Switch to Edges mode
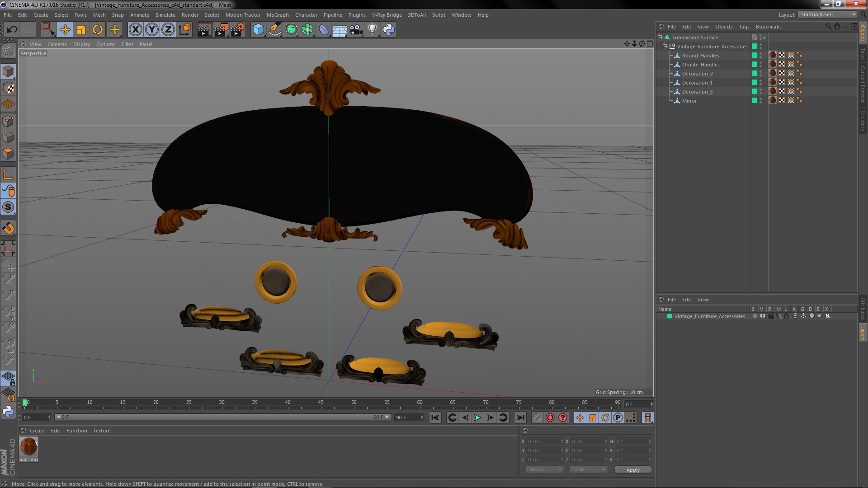 pos(8,137)
